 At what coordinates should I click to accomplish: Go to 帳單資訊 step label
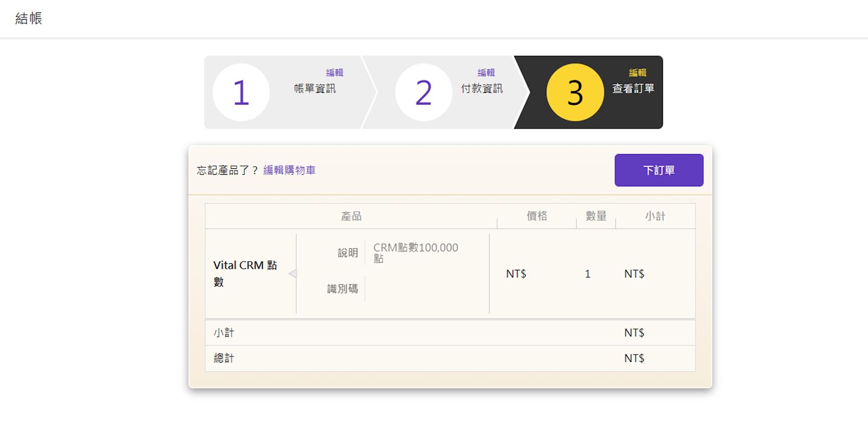click(x=315, y=88)
